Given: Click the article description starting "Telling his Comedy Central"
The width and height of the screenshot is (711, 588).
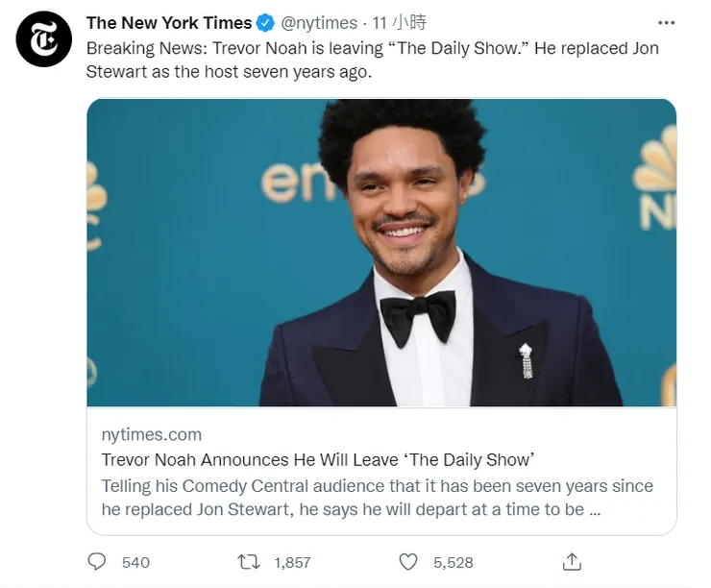Looking at the screenshot, I should click(x=377, y=497).
